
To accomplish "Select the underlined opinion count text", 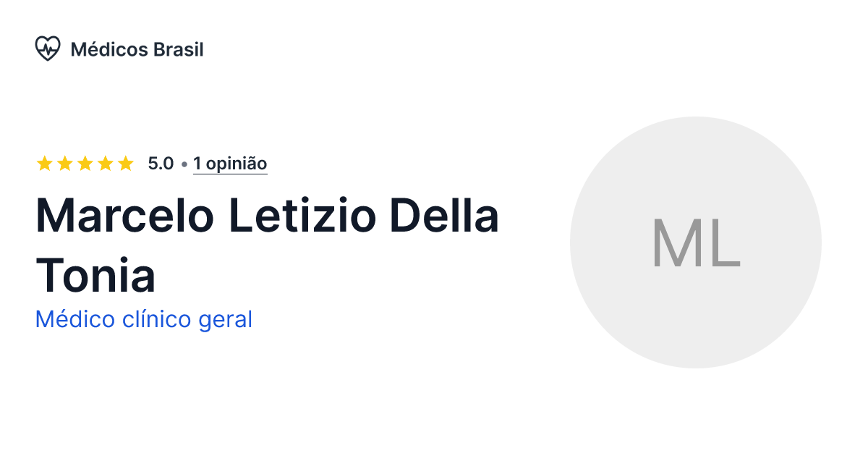I will (x=230, y=164).
